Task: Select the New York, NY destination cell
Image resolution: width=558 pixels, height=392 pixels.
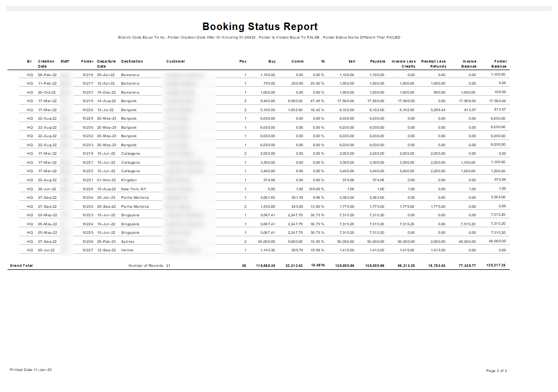Action: tap(133, 189)
